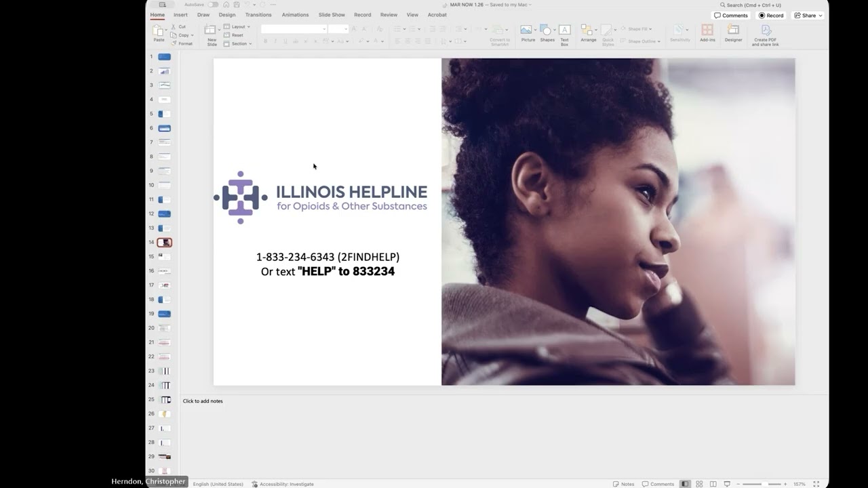This screenshot has height=488, width=868.
Task: Adjust the zoom slider in status bar
Action: [x=763, y=484]
